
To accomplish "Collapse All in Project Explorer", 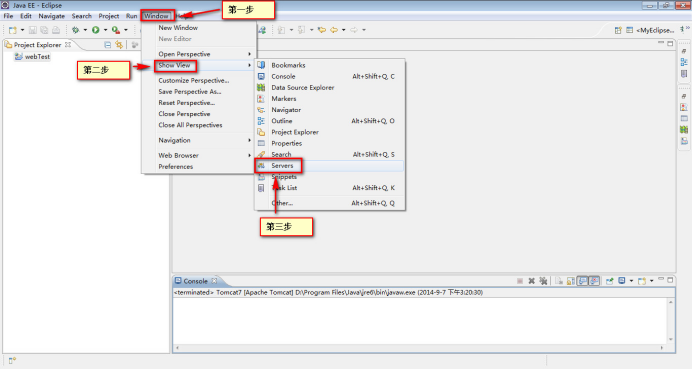I will [x=107, y=45].
